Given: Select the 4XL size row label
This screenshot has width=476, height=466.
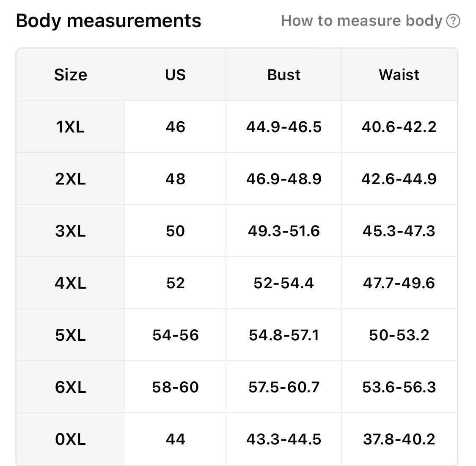Looking at the screenshot, I should pyautogui.click(x=70, y=283).
